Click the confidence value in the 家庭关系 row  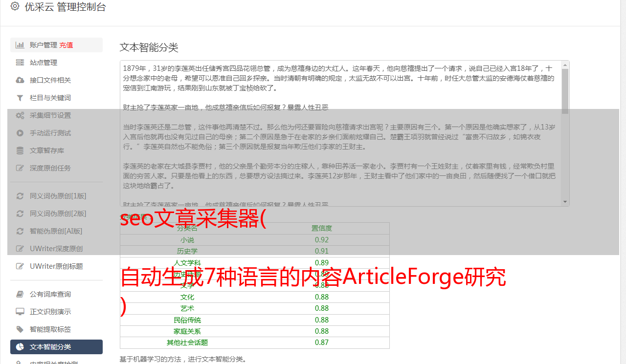pos(322,331)
